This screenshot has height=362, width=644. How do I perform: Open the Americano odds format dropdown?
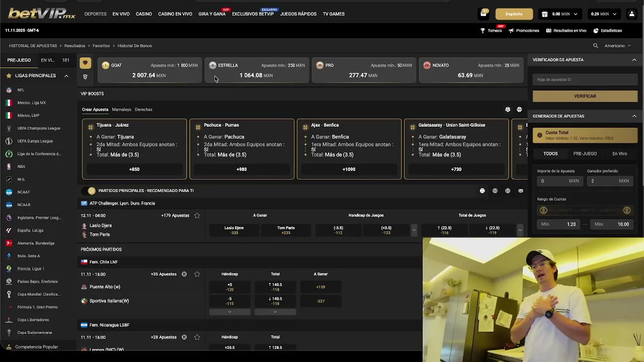pyautogui.click(x=617, y=46)
